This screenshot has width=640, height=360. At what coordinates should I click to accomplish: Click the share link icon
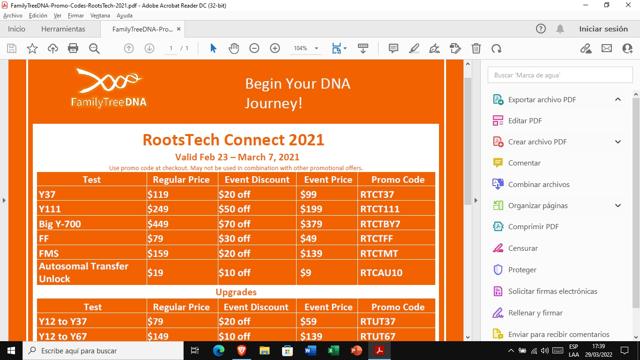click(586, 49)
